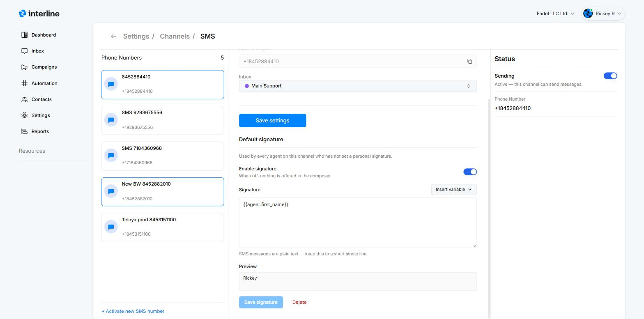Viewport: 644px width, 319px height.
Task: Select SMS 9293675556 phone number
Action: coord(163,120)
